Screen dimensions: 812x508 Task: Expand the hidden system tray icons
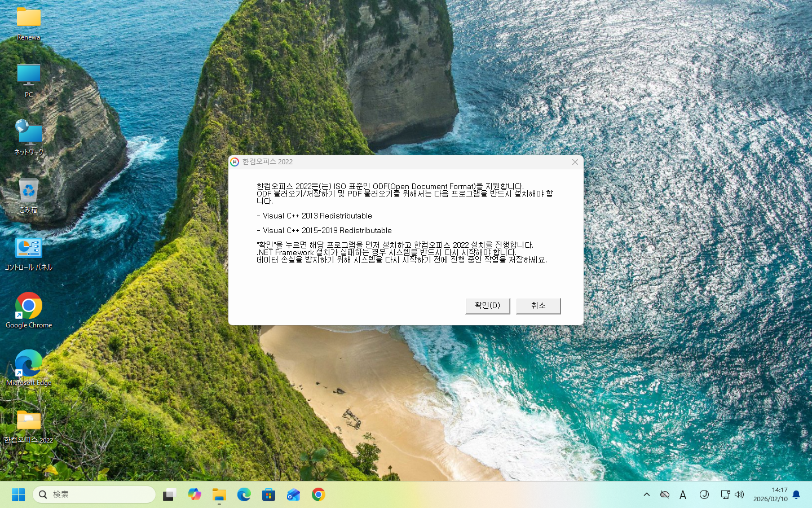click(x=647, y=494)
